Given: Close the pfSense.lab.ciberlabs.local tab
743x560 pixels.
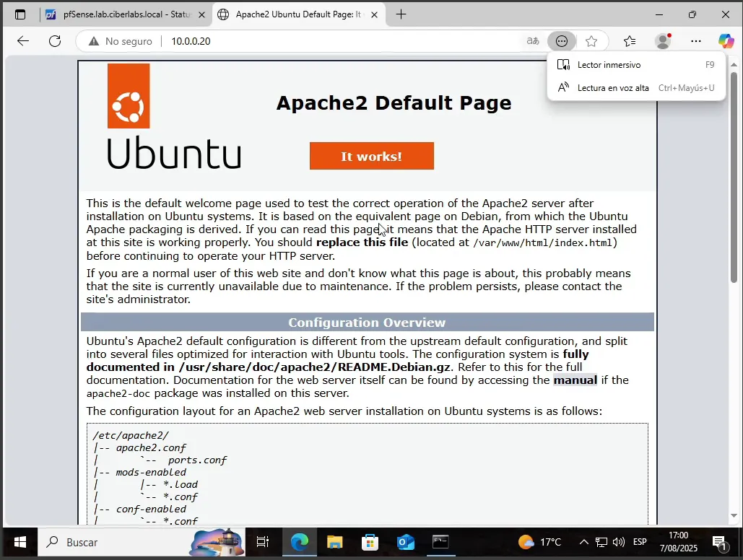Looking at the screenshot, I should click(x=201, y=14).
